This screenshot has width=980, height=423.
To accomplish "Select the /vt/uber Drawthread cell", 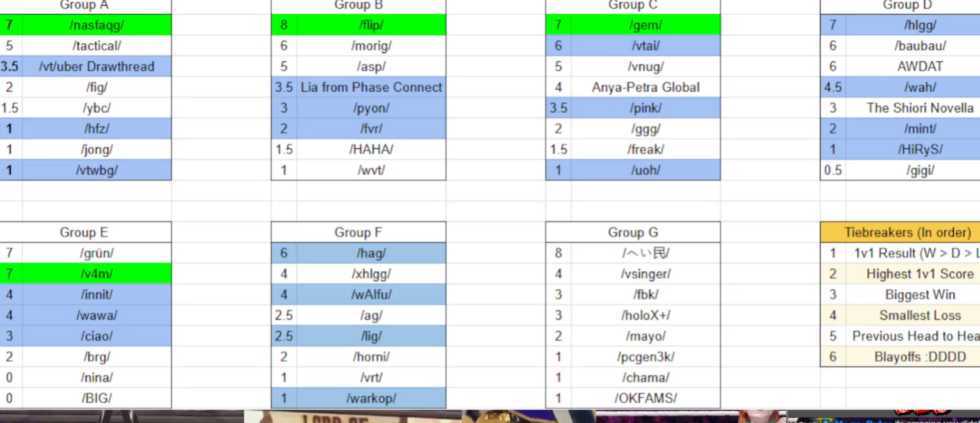I will [97, 67].
